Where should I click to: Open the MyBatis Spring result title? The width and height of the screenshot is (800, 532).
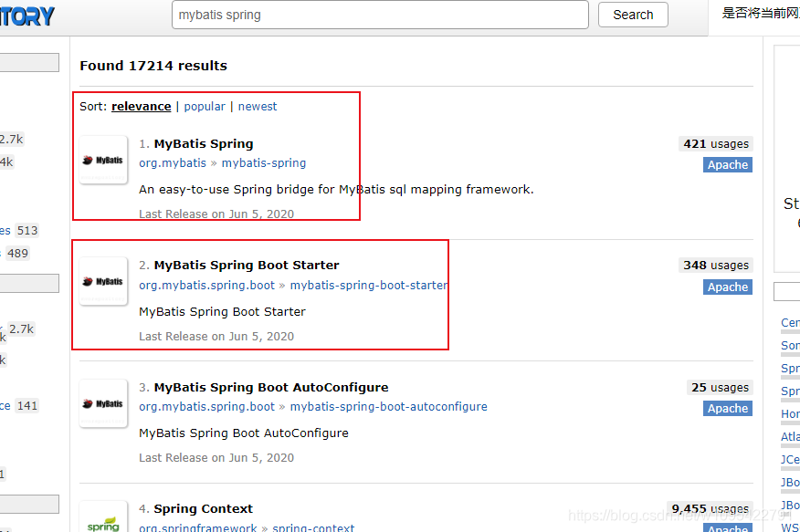pos(204,143)
